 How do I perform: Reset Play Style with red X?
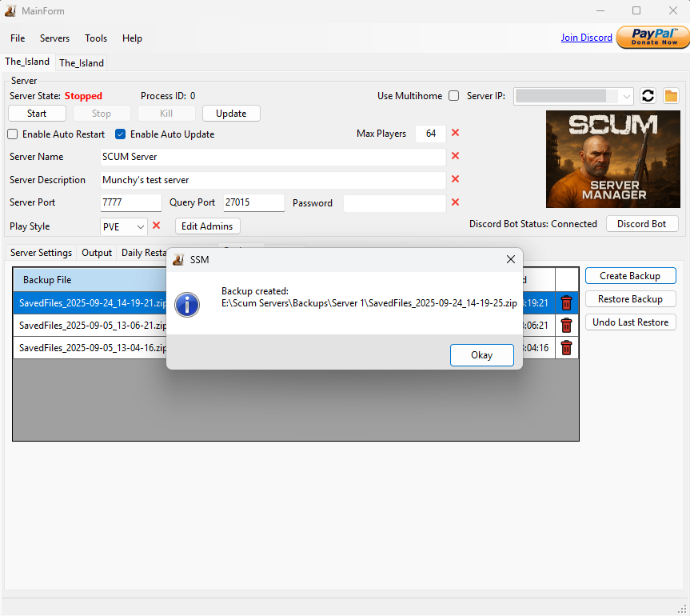point(156,226)
